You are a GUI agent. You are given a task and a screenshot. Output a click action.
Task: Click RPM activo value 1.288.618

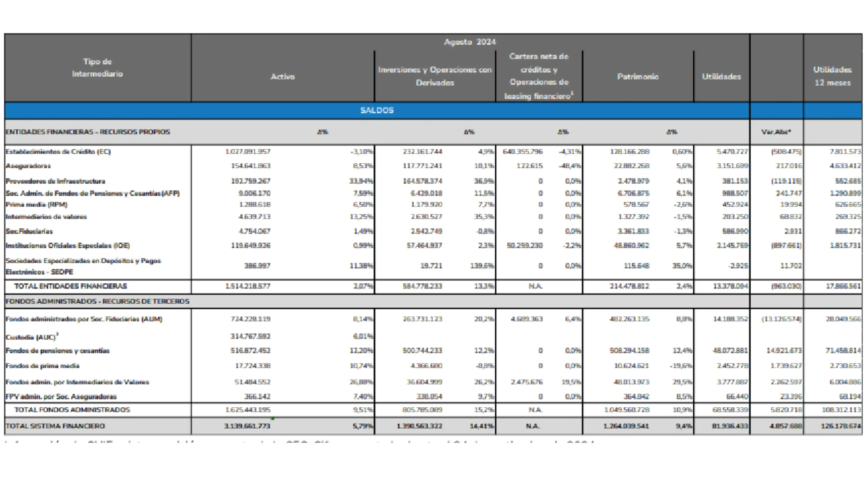click(255, 204)
